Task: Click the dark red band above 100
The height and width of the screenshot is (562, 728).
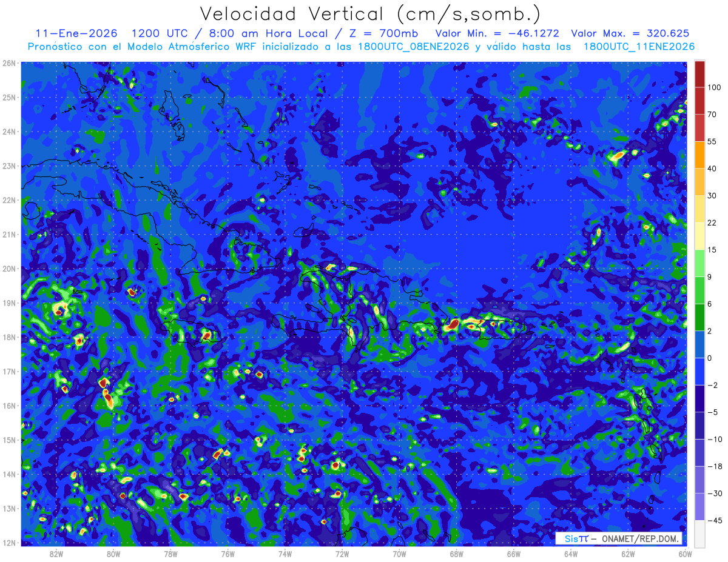Action: (699, 73)
